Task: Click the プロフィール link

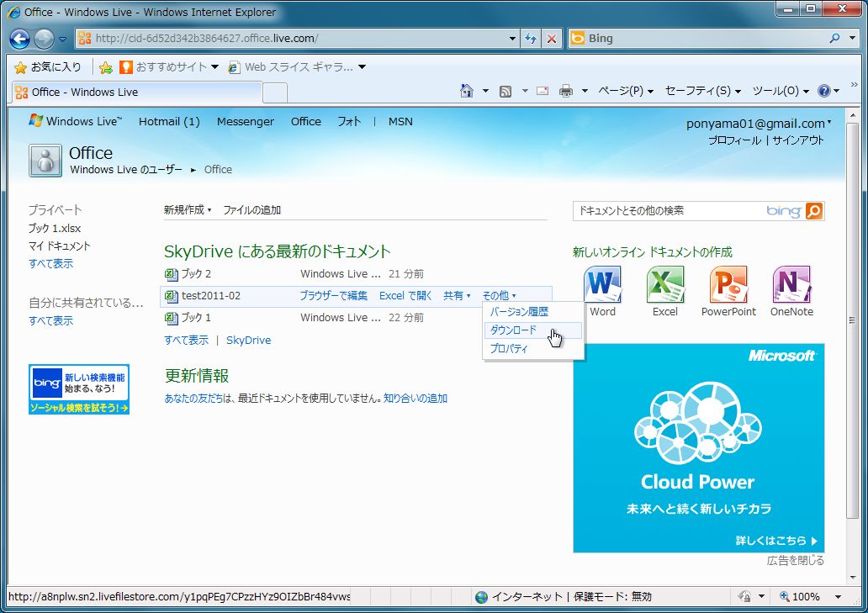Action: tap(734, 140)
